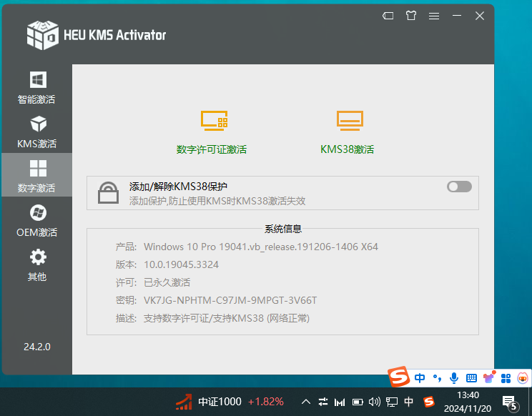Click the license status 已永久激活

(167, 282)
